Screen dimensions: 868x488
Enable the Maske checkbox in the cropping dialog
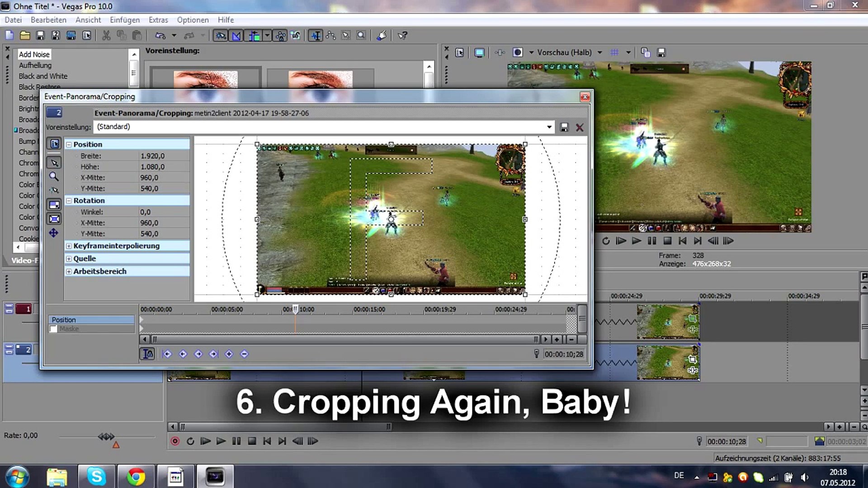point(53,329)
